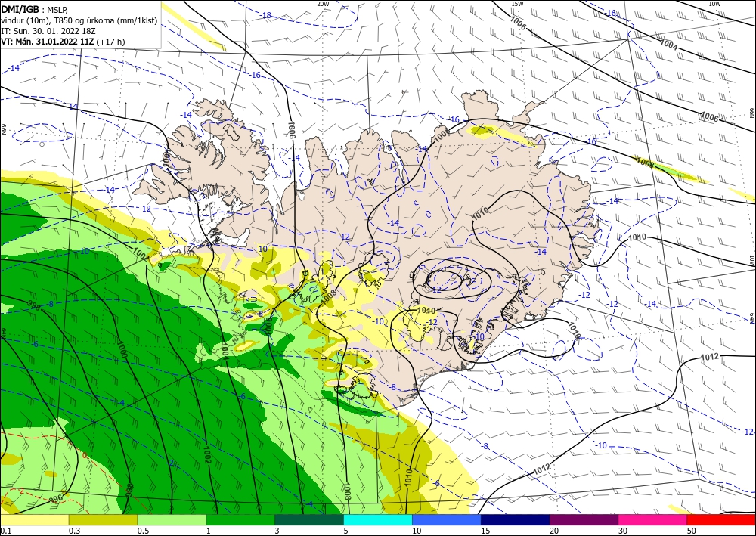This screenshot has height=536, width=756.
Task: Click legend scale value '50'
Action: pyautogui.click(x=692, y=531)
